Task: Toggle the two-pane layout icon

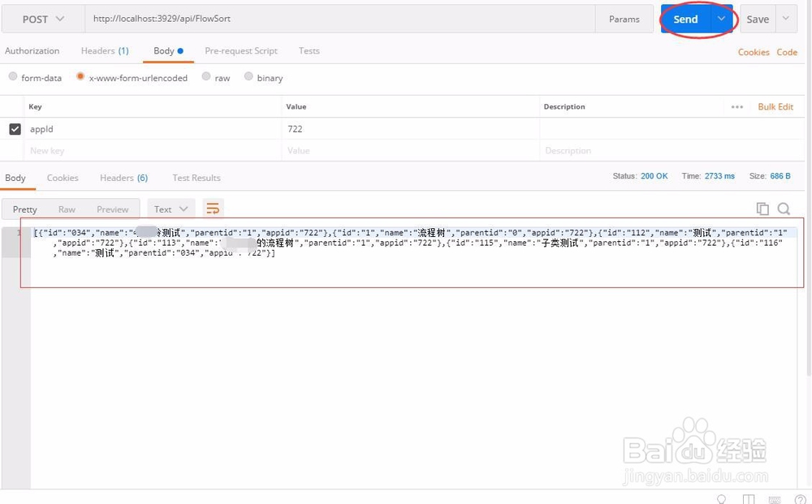Action: (x=749, y=498)
